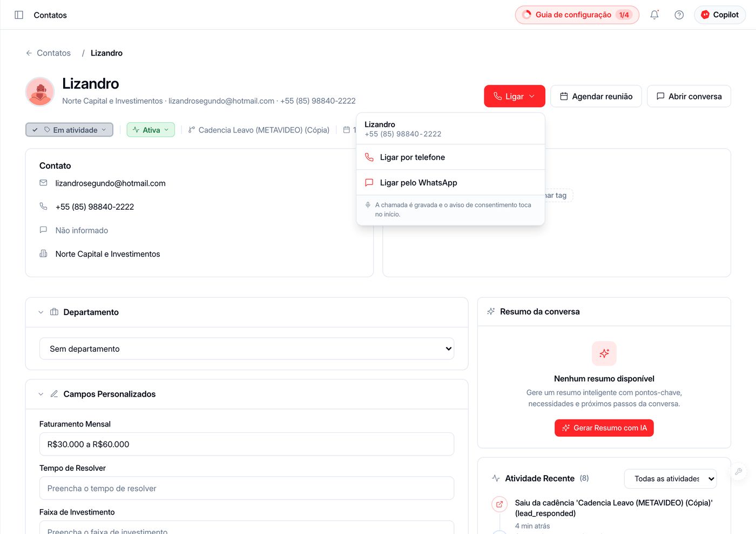The height and width of the screenshot is (534, 756).
Task: Click the Faixa de Investimento field
Action: coord(247,528)
